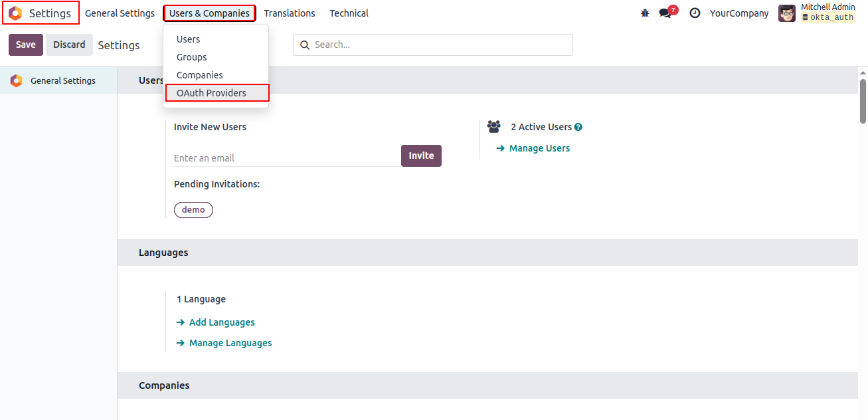Image resolution: width=868 pixels, height=420 pixels.
Task: Click the 2 Active Users text
Action: tap(541, 127)
